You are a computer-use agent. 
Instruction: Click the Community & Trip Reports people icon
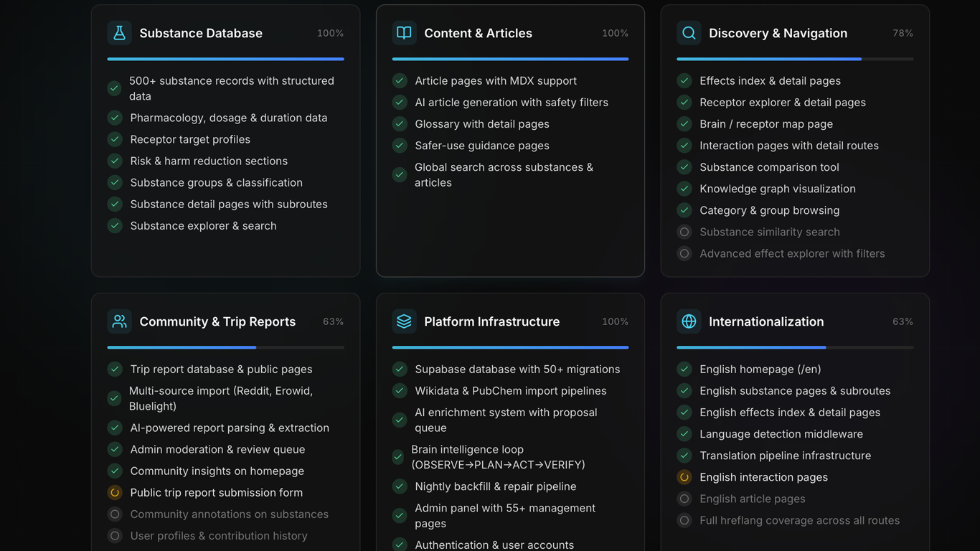(x=119, y=321)
